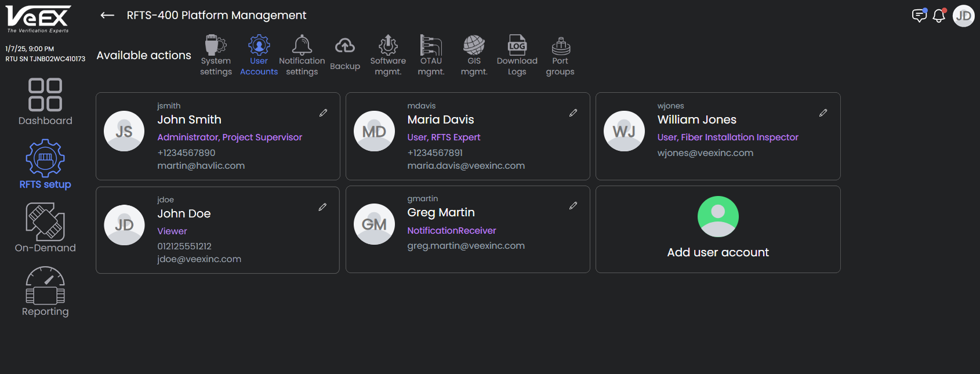Click the back arrow beside page title
This screenshot has width=980, height=374.
[107, 16]
